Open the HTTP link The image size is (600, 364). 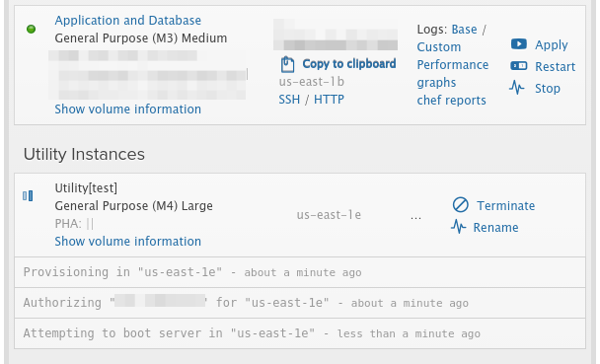pos(329,100)
